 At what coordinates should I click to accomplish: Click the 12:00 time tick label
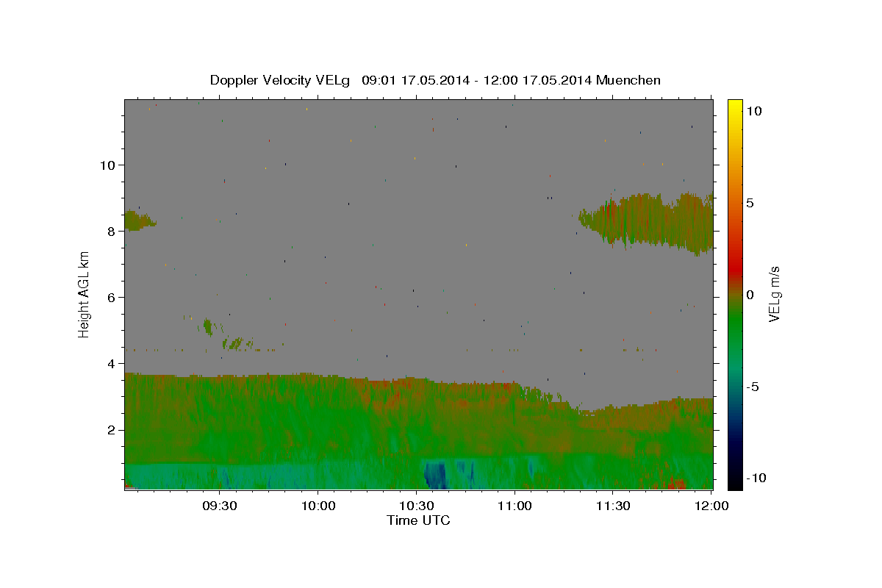point(711,506)
